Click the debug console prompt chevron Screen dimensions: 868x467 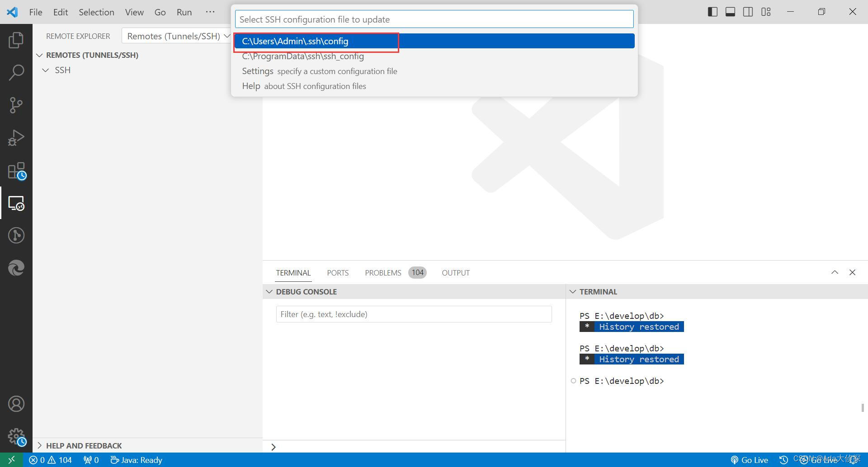tap(274, 447)
